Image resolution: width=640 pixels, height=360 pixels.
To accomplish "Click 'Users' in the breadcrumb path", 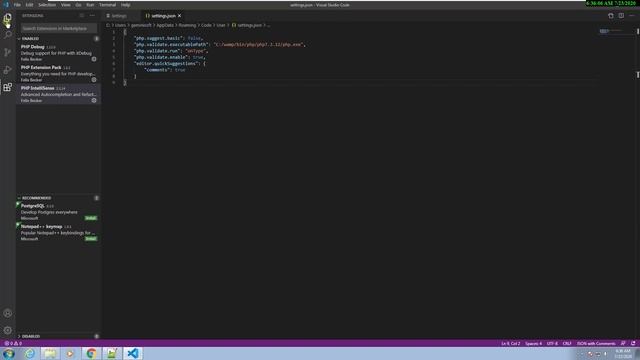I will (120, 25).
